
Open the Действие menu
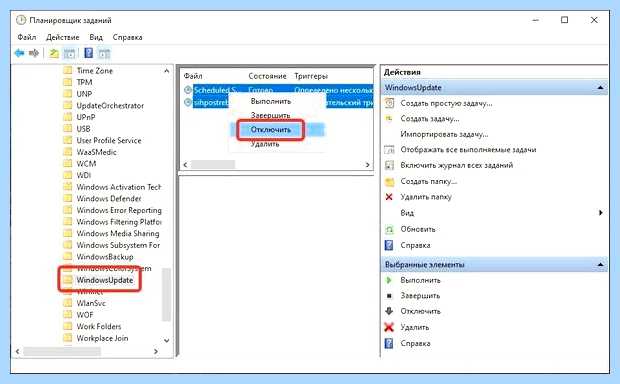[62, 37]
